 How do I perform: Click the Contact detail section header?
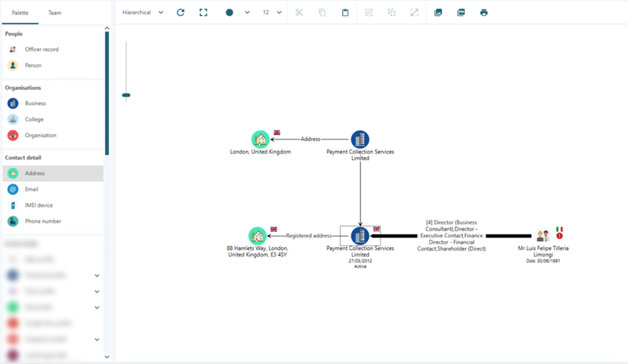tap(23, 158)
